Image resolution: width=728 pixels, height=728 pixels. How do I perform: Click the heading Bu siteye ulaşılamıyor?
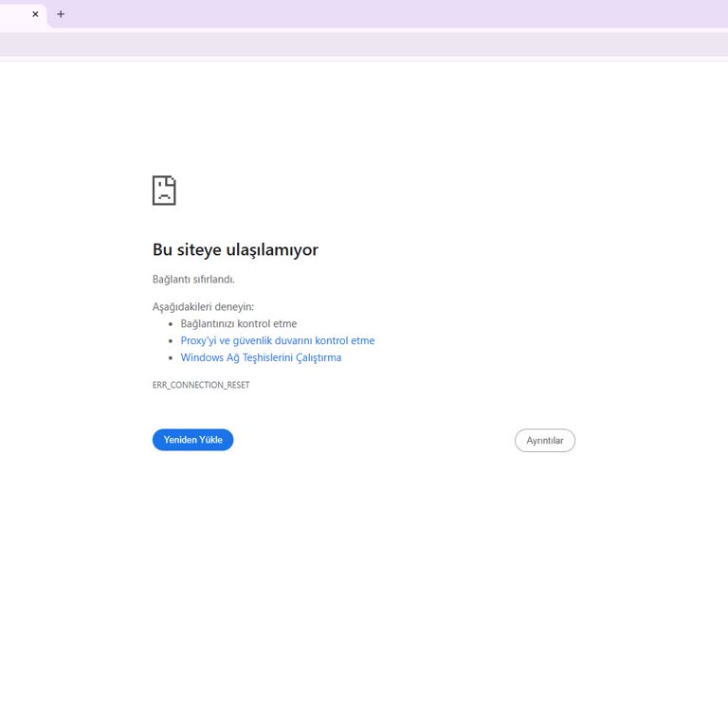coord(235,249)
